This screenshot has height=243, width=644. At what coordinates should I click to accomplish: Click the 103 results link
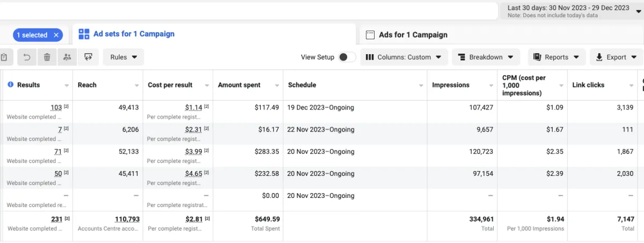(56, 107)
